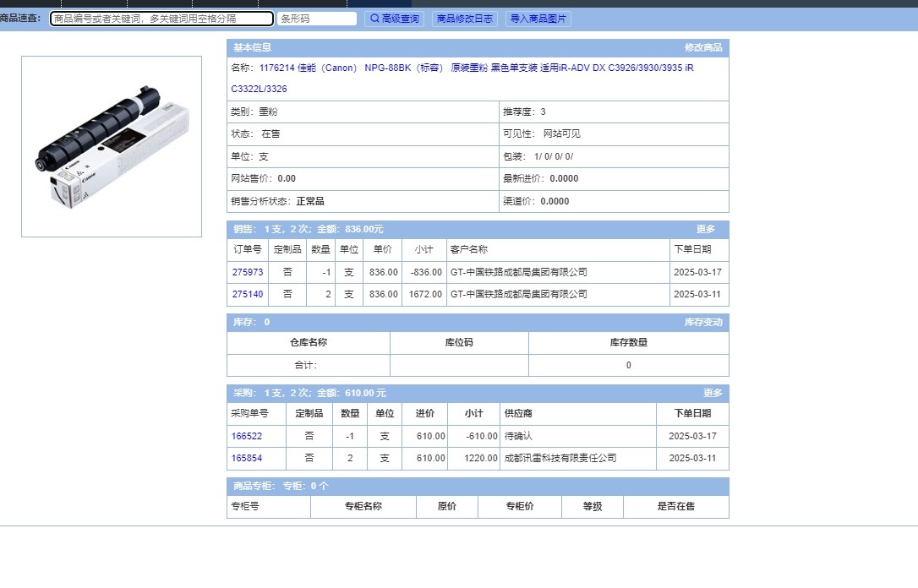Select the 推荐度 value 3
918x588 pixels.
[543, 112]
